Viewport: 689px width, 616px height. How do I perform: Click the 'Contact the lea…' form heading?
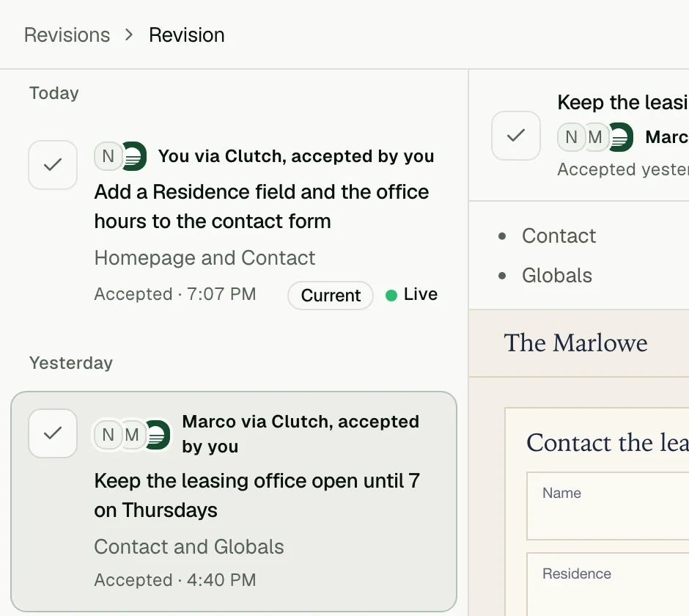[x=608, y=443]
